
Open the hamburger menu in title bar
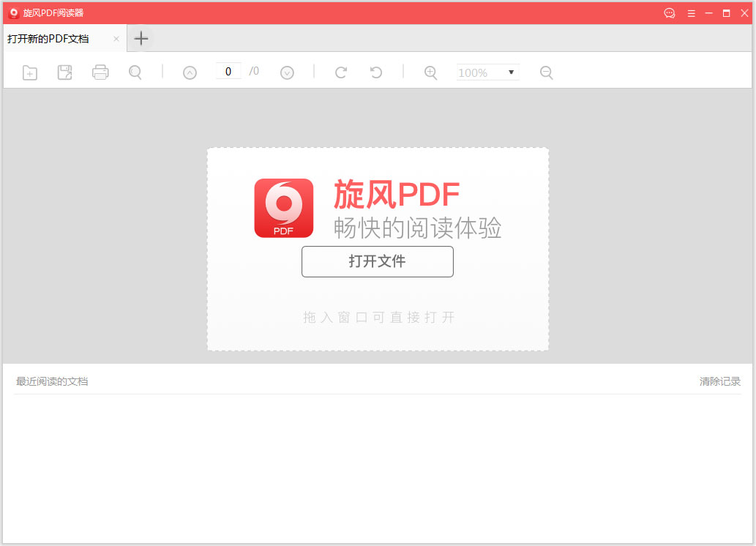pyautogui.click(x=691, y=13)
